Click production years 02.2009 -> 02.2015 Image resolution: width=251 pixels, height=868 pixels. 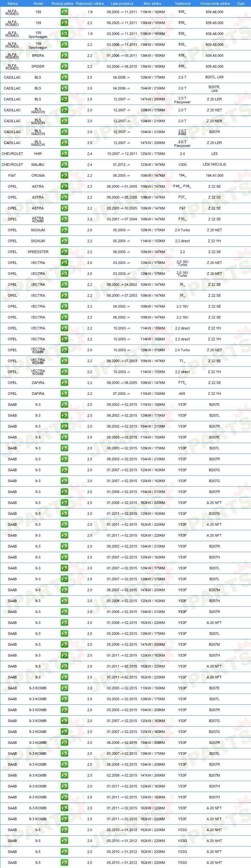click(x=122, y=775)
